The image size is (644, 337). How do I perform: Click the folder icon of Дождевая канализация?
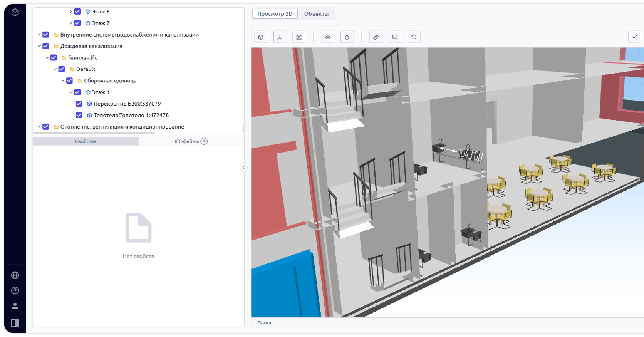(x=56, y=46)
